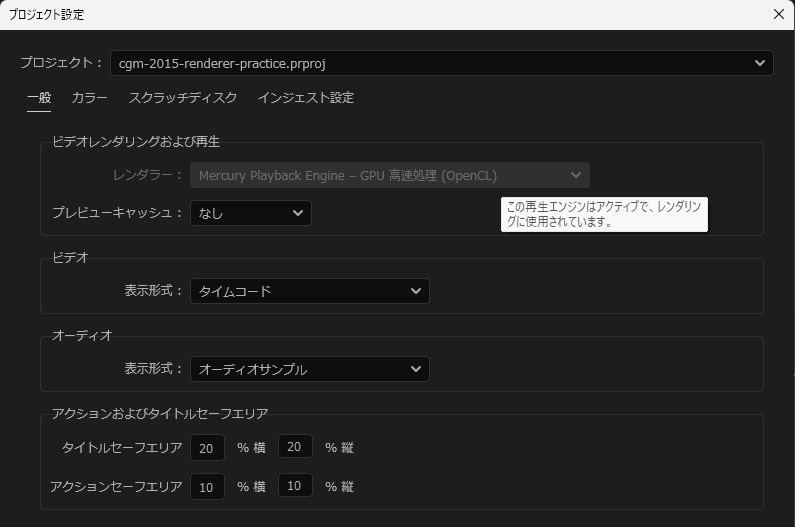Click the tooltip about the active playback engine
This screenshot has width=795, height=527.
click(x=604, y=214)
